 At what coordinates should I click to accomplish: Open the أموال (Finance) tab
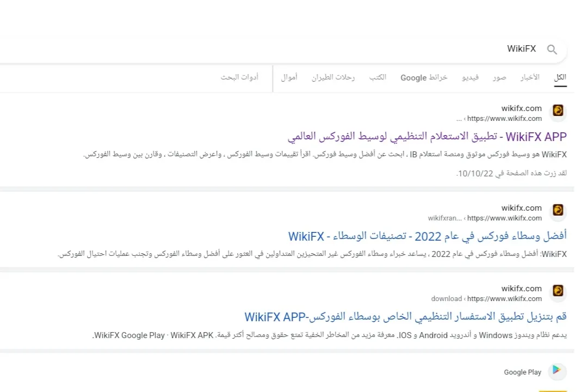pos(289,77)
